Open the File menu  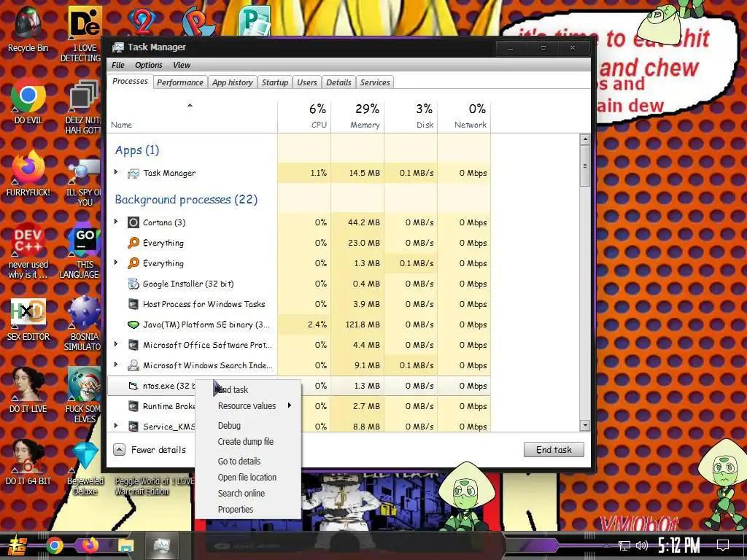pyautogui.click(x=117, y=65)
